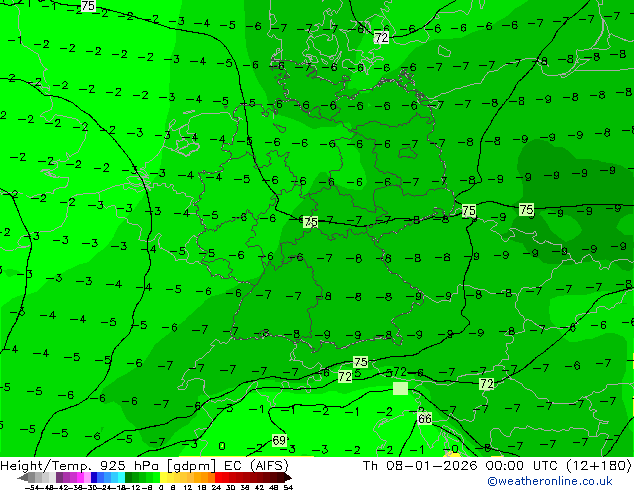Click the gray left arrow end of the legend
Screen dimensions: 634x490
[23, 478]
